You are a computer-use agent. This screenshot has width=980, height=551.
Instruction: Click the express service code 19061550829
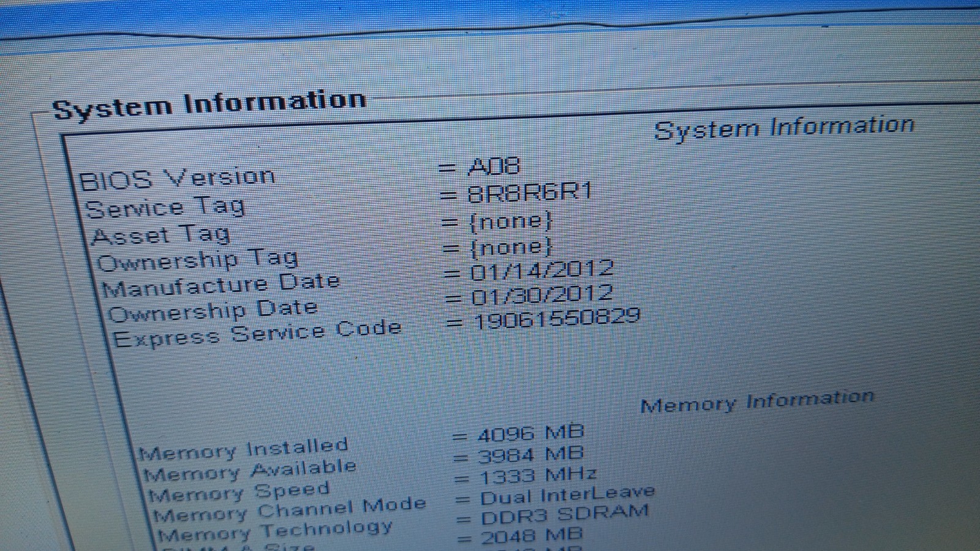(557, 318)
